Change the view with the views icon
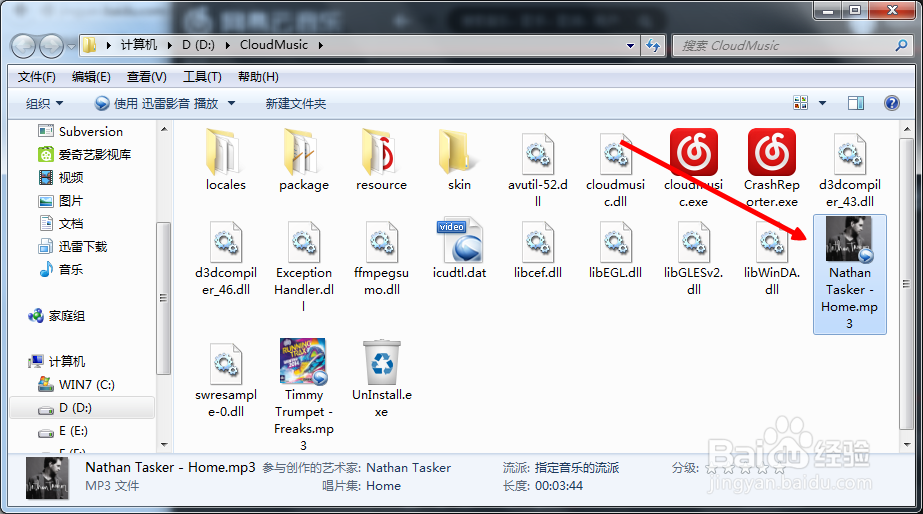Image resolution: width=923 pixels, height=514 pixels. click(801, 103)
